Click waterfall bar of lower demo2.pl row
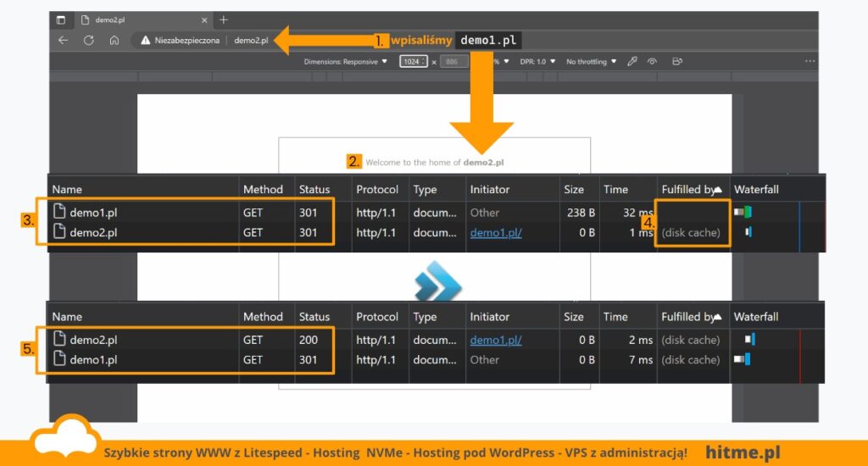This screenshot has width=868, height=466. pos(749,339)
